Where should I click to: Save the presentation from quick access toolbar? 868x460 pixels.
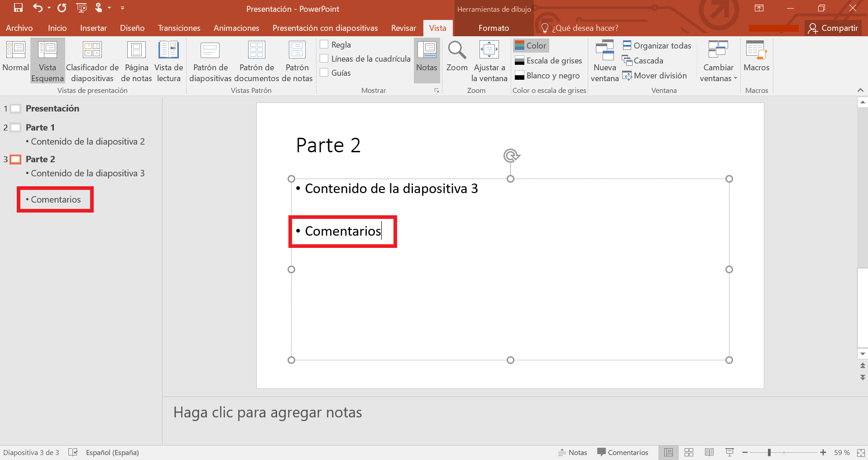pyautogui.click(x=18, y=8)
